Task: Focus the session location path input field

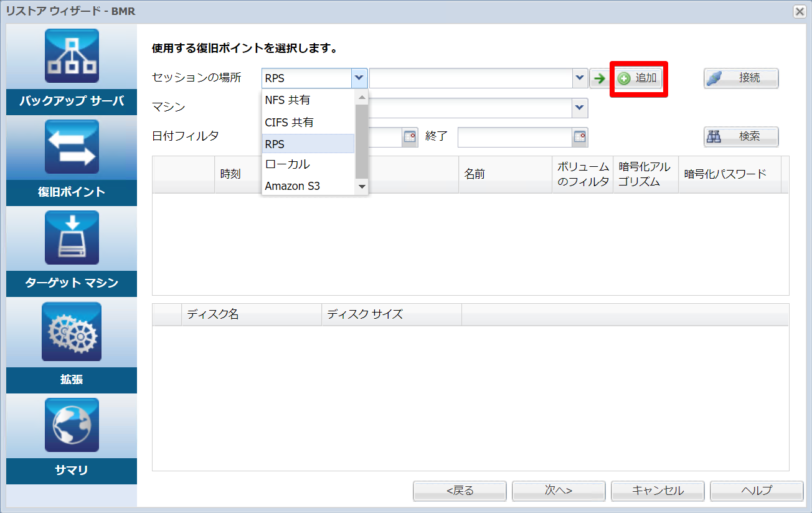Action: point(471,78)
